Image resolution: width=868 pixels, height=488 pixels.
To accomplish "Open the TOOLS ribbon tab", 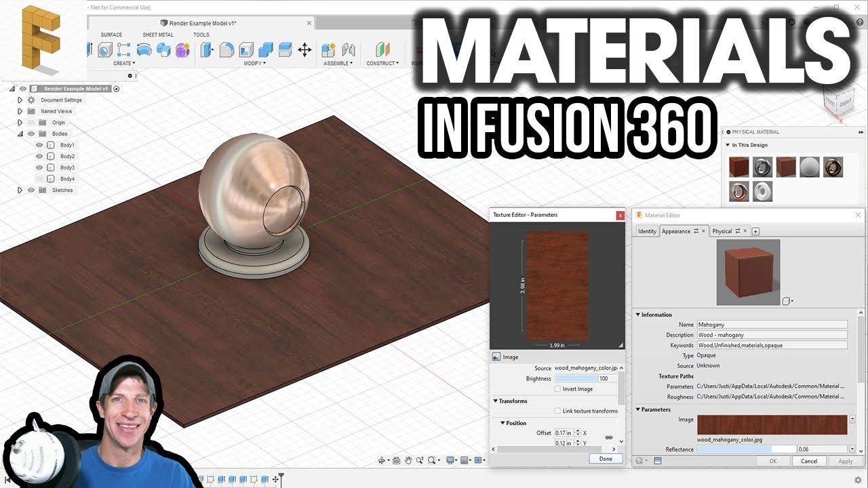I will [x=201, y=35].
